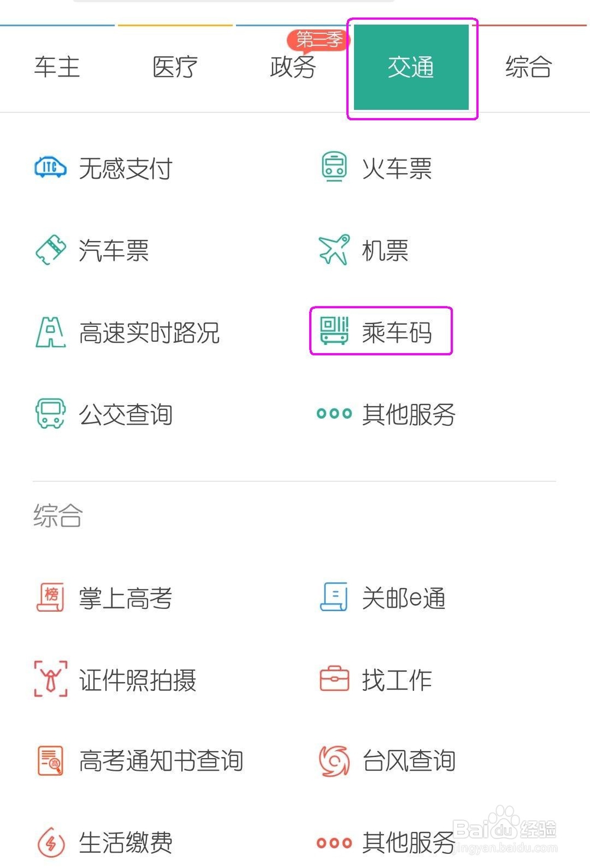Expand 其他服务 under the 交通 section
Image resolution: width=590 pixels, height=868 pixels.
pos(386,414)
